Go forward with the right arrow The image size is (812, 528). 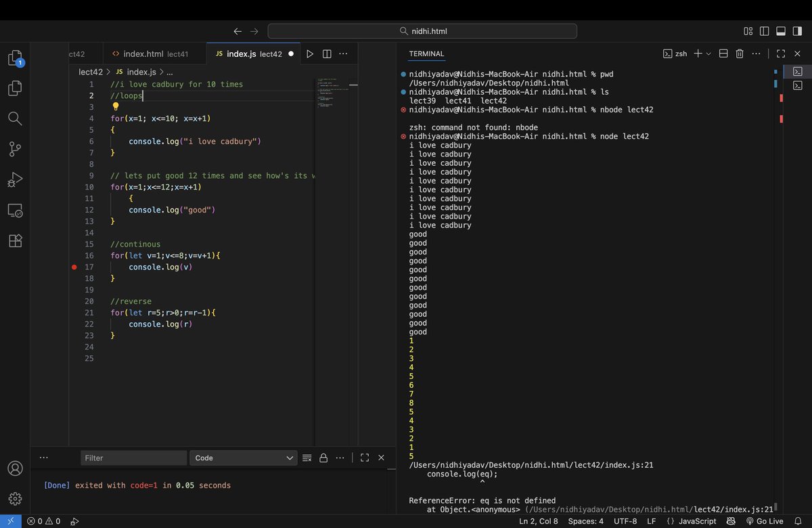[x=254, y=31]
